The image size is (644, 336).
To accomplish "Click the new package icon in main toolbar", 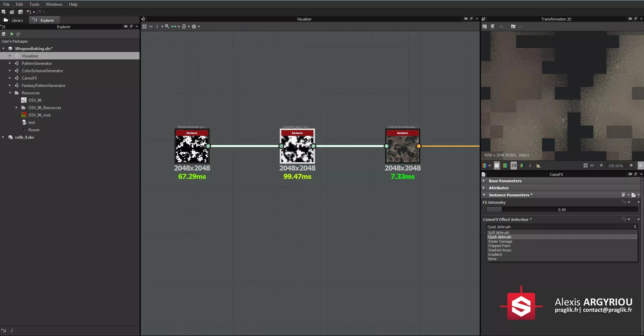I will point(4,12).
